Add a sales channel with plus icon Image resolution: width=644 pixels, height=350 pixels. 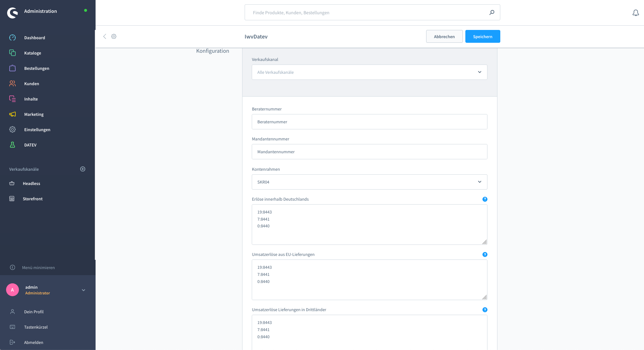click(83, 169)
